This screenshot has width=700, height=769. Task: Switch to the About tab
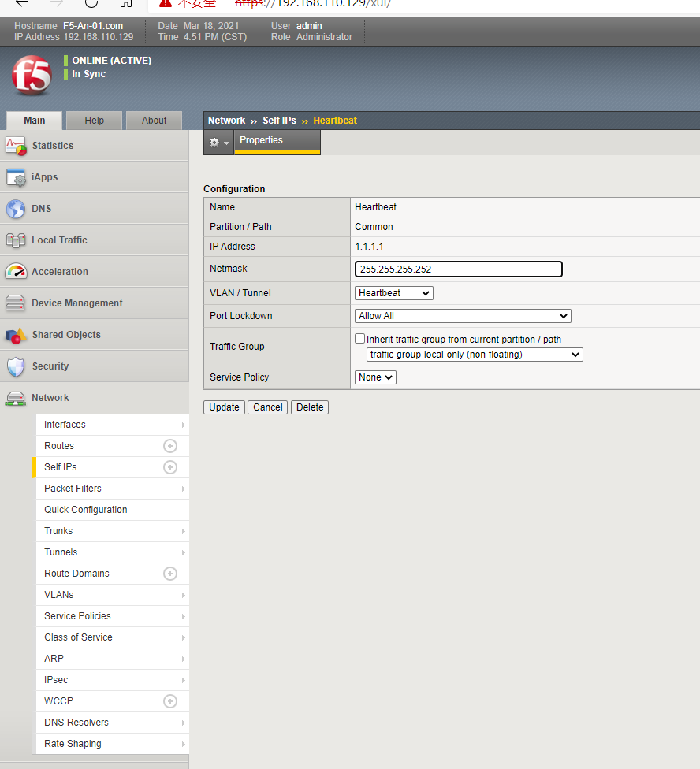(154, 121)
